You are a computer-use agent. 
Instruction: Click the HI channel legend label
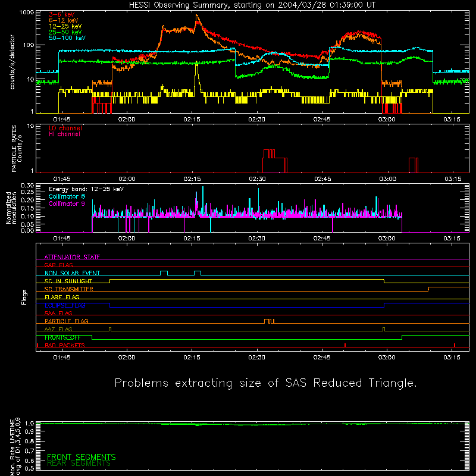coord(64,134)
